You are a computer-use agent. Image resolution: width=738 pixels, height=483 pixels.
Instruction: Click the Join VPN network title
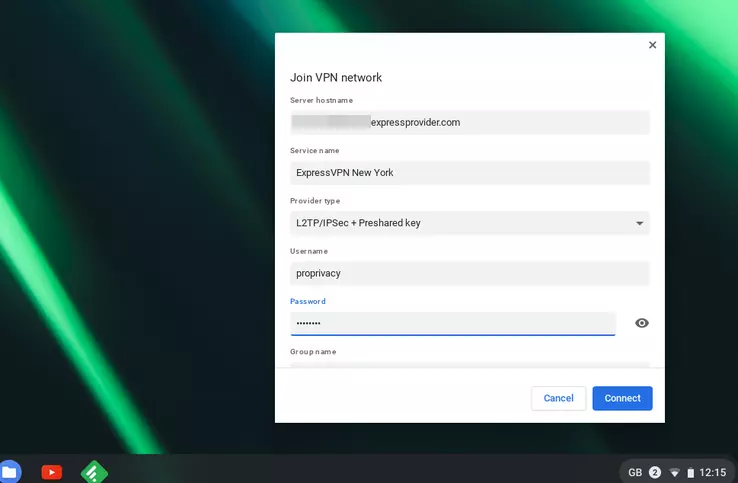pos(336,78)
